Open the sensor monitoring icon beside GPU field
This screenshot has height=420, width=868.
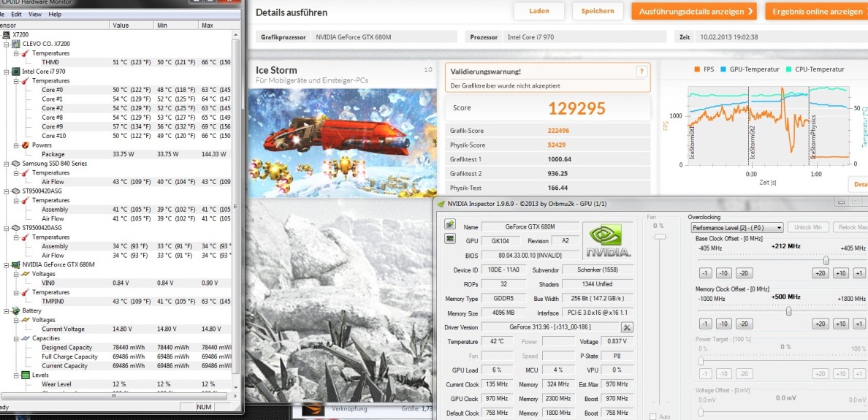coord(450,239)
